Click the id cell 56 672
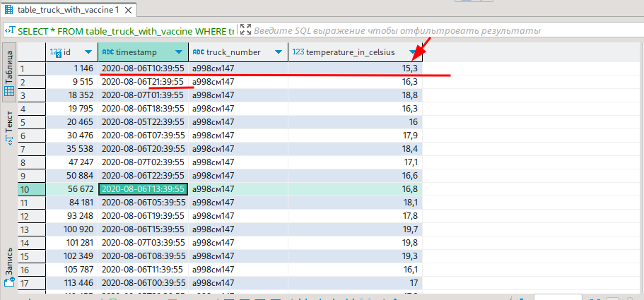Image resolution: width=644 pixels, height=300 pixels. click(72, 189)
